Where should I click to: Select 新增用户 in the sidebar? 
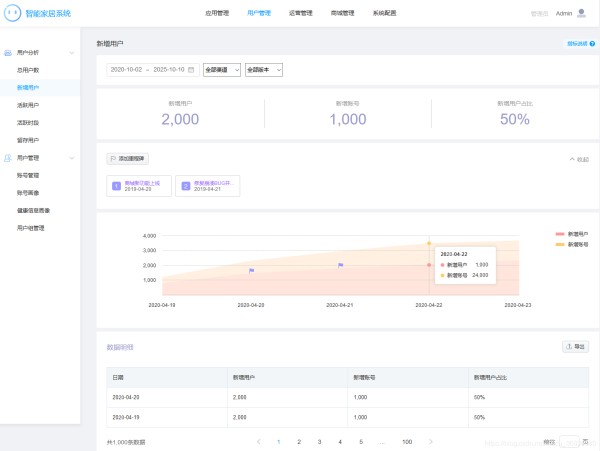(x=40, y=88)
